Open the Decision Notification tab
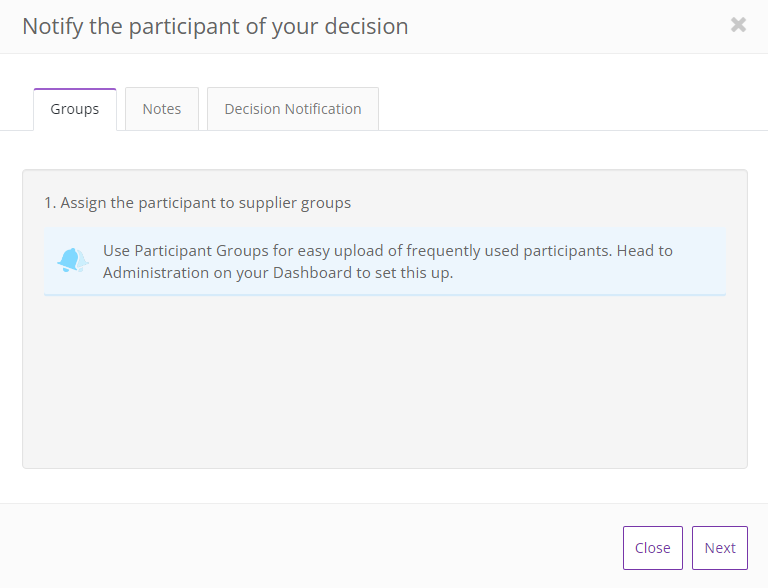This screenshot has width=768, height=588. coord(293,109)
